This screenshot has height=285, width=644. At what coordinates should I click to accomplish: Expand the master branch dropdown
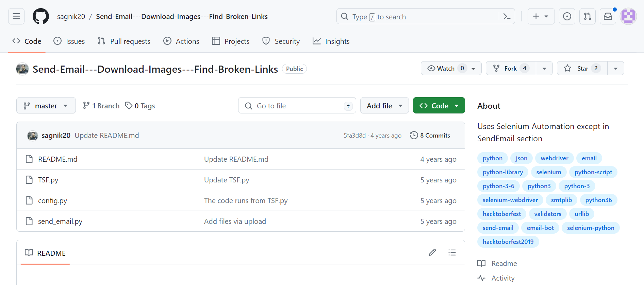click(46, 106)
